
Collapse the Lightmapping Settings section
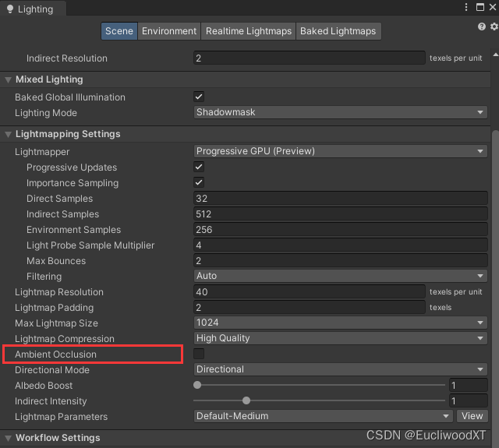(x=9, y=135)
